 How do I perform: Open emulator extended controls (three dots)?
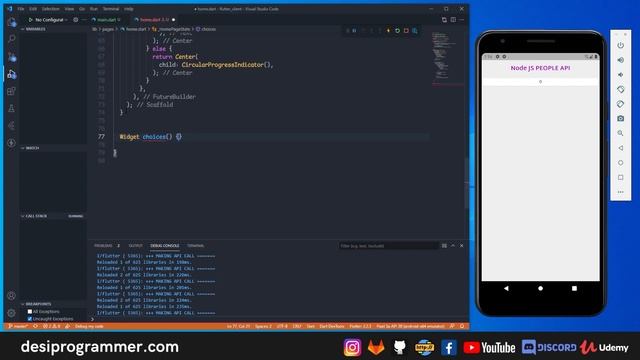click(x=620, y=192)
